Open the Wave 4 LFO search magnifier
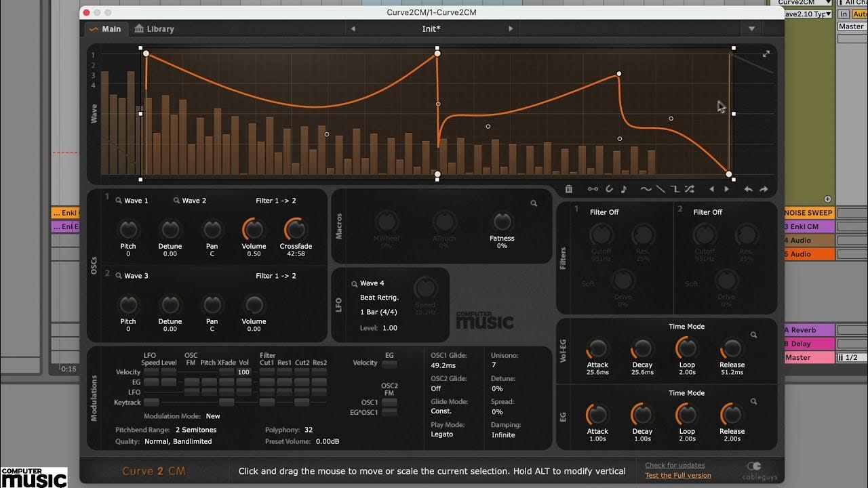Image resolution: width=868 pixels, height=488 pixels. tap(354, 283)
